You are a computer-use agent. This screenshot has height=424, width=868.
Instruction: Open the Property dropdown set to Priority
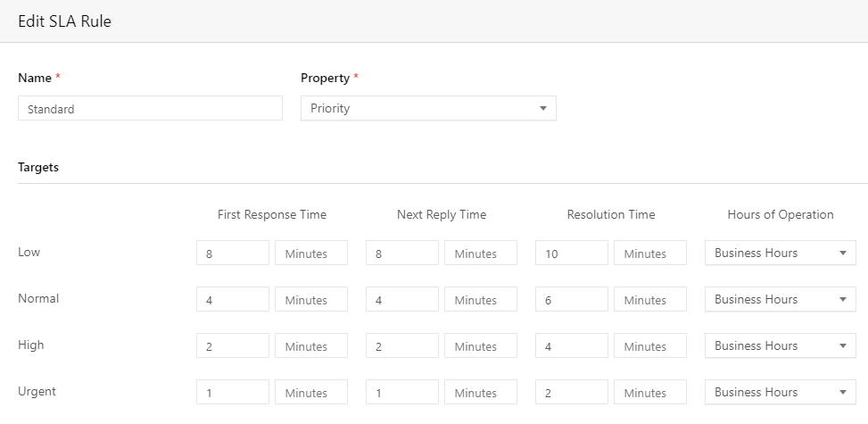pos(428,109)
